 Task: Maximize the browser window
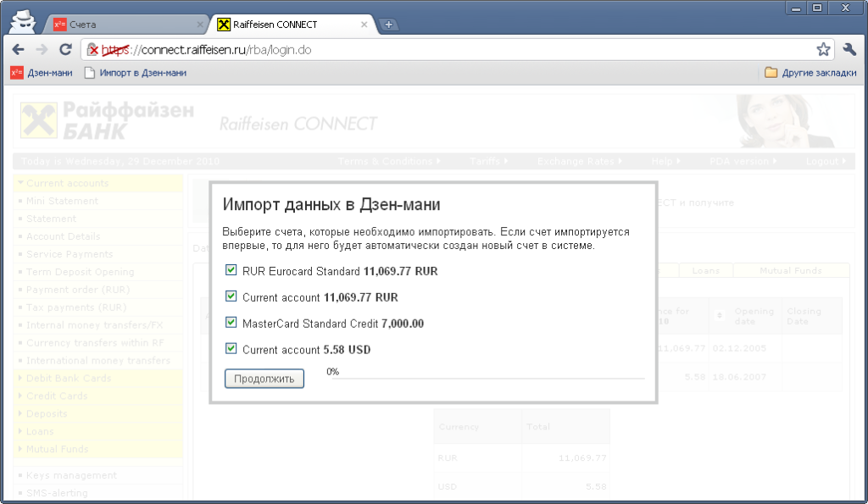[817, 8]
